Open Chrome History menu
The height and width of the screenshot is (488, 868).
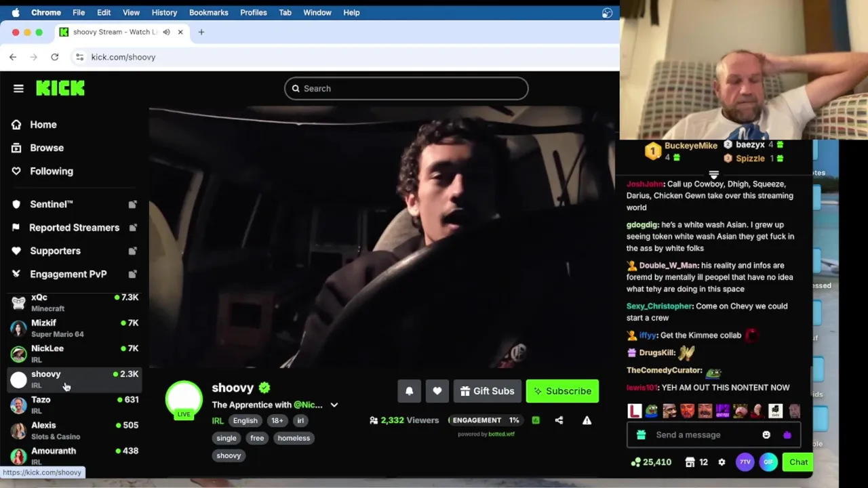click(164, 12)
